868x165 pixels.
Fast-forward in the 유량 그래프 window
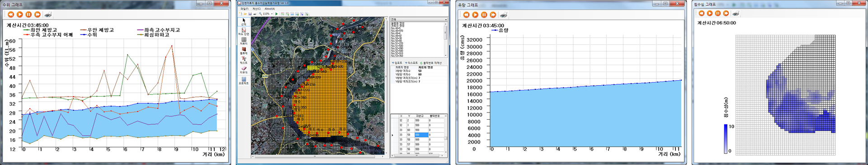coord(493,15)
